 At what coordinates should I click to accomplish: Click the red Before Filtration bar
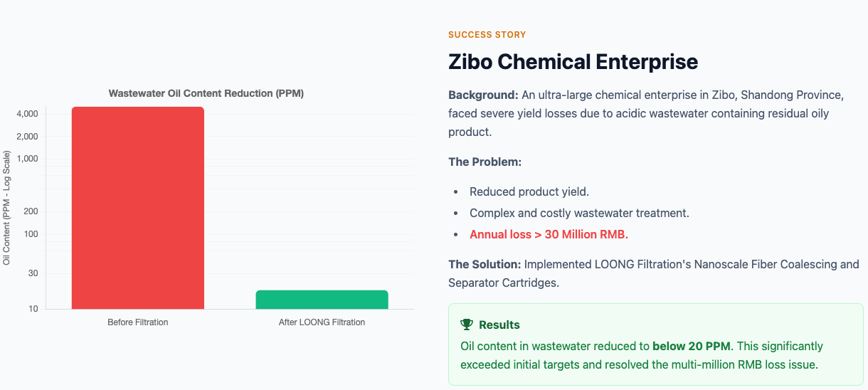(x=138, y=208)
